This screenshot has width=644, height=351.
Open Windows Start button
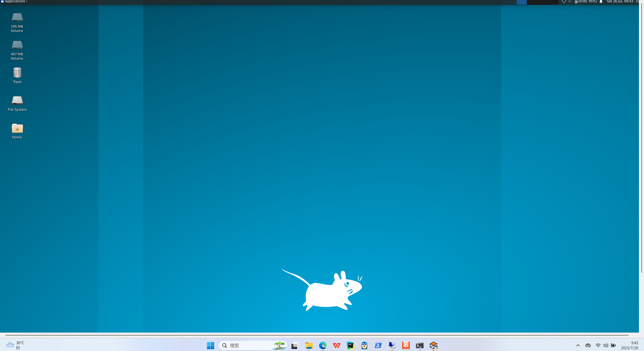tap(210, 345)
